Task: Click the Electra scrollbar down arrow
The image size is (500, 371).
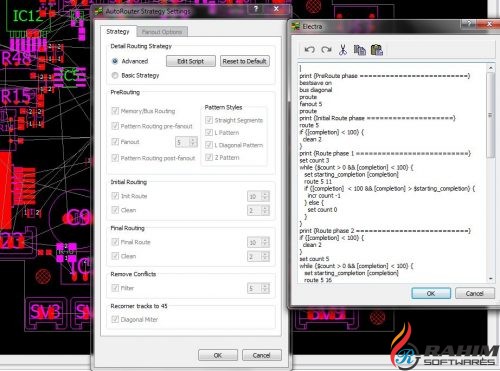Action: [490, 278]
